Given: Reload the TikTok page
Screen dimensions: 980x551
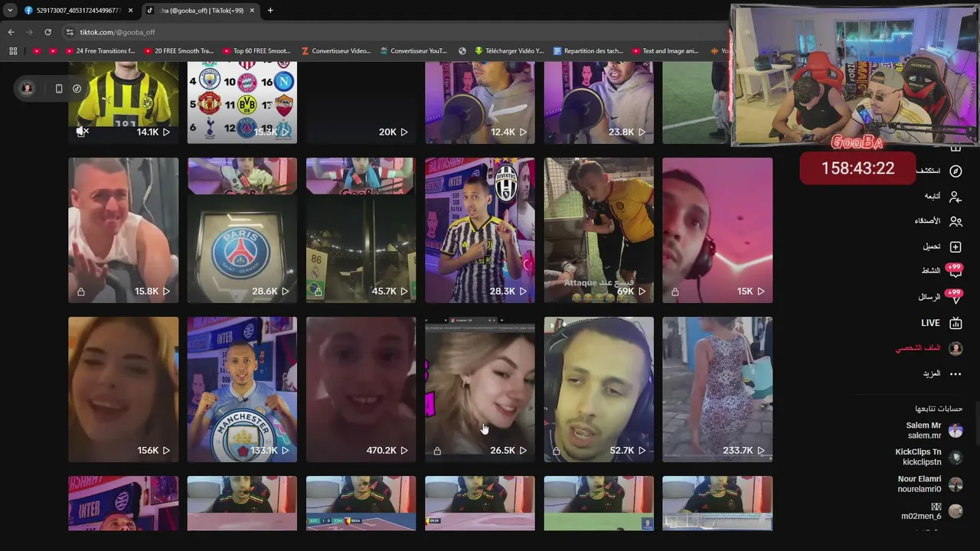Looking at the screenshot, I should [47, 32].
